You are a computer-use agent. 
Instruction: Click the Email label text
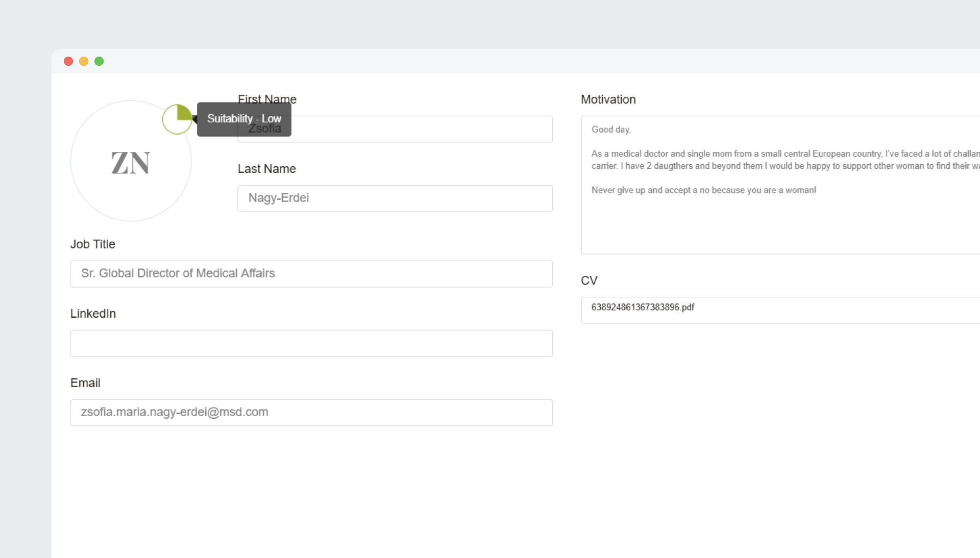pos(85,383)
